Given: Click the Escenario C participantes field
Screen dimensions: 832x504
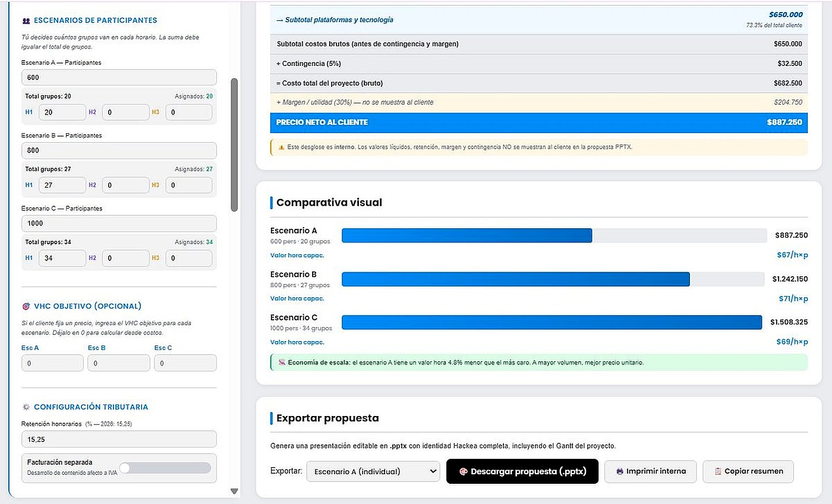Looking at the screenshot, I should (119, 223).
